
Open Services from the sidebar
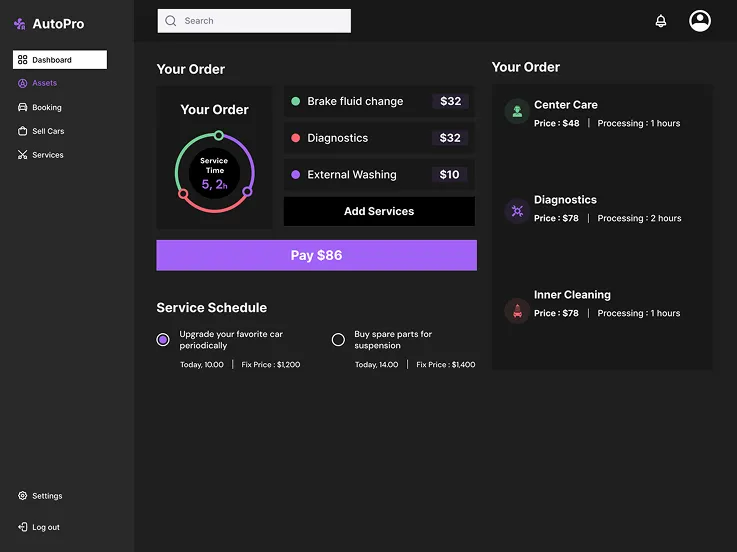coord(47,155)
